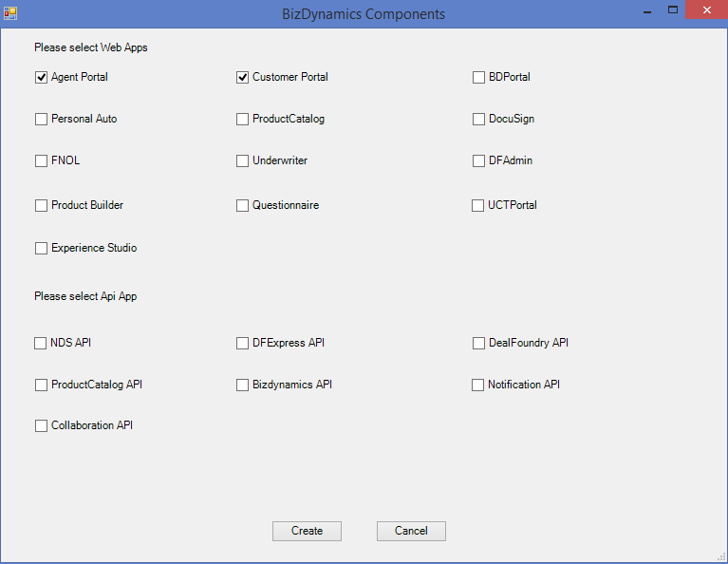
Task: Select the ProductCatalog API checkbox
Action: point(42,385)
